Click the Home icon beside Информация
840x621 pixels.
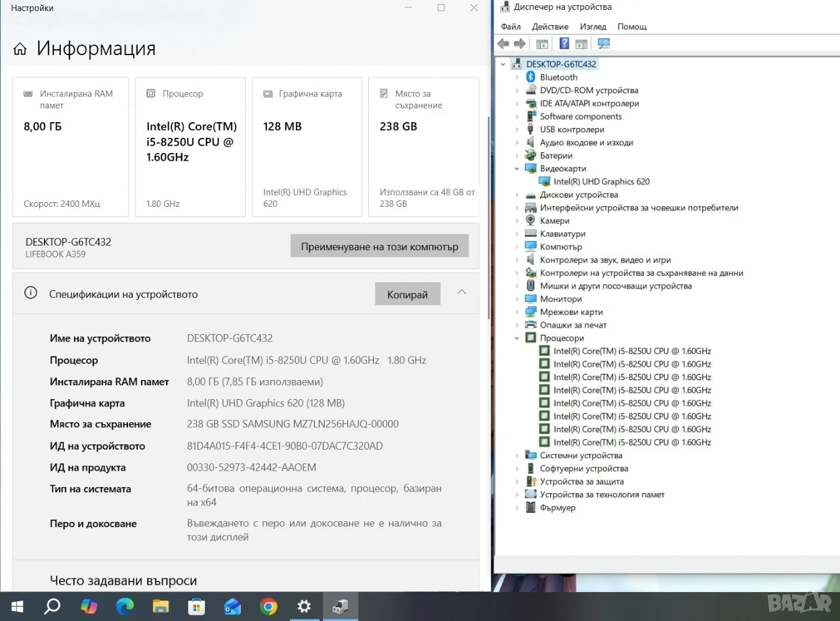[x=20, y=49]
